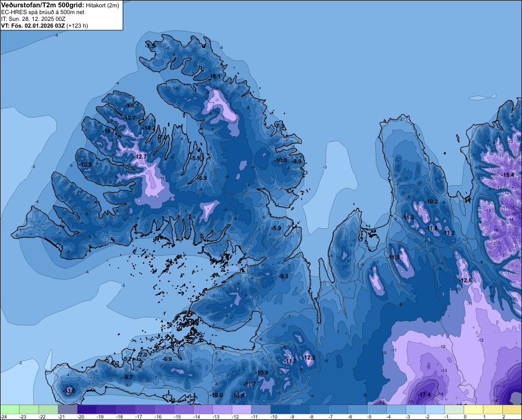Click the legend color swatch labeled -1
This screenshot has width=522, height=420.
point(454,409)
